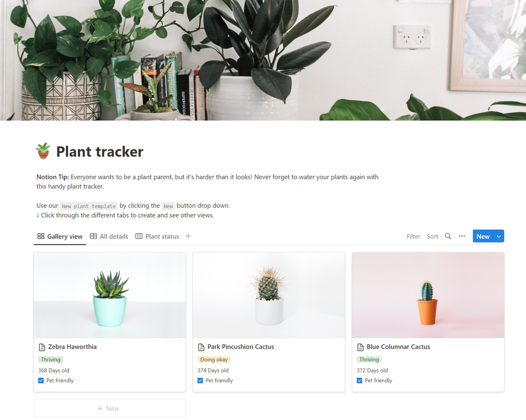Switch to the All details tab
This screenshot has width=526, height=420.
[109, 236]
